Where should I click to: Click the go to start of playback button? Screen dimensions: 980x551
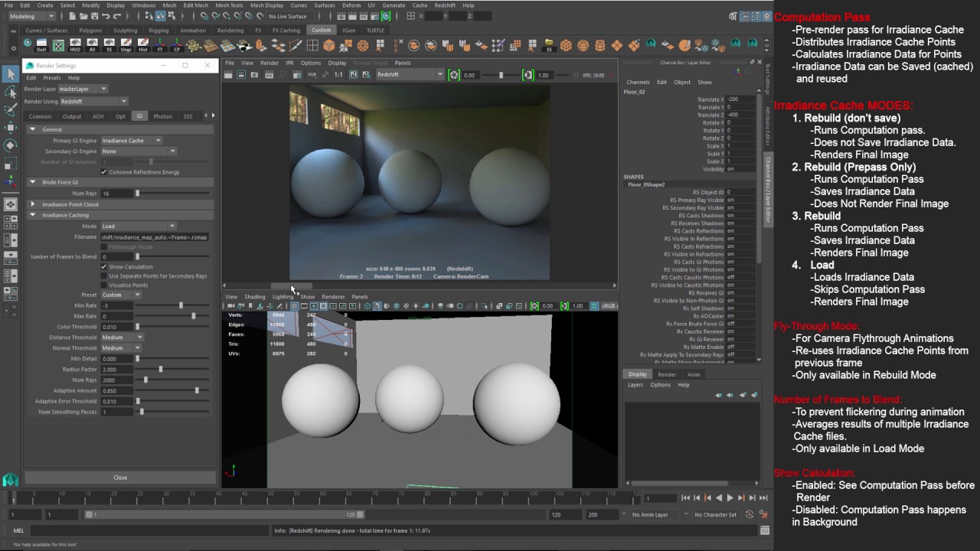pyautogui.click(x=685, y=498)
